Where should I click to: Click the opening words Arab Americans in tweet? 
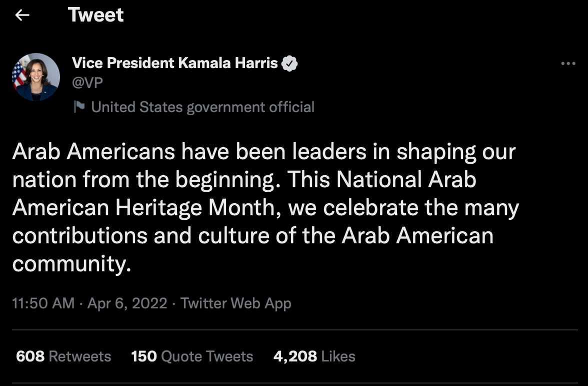coord(93,152)
